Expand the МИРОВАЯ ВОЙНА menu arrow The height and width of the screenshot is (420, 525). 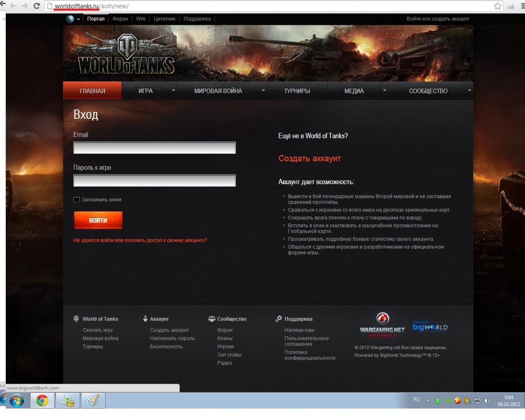pyautogui.click(x=263, y=91)
